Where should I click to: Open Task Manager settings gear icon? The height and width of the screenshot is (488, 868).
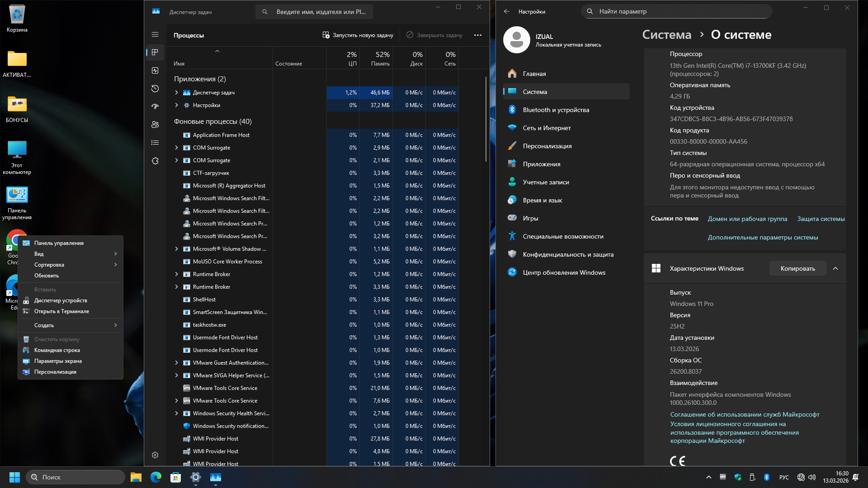pyautogui.click(x=155, y=455)
